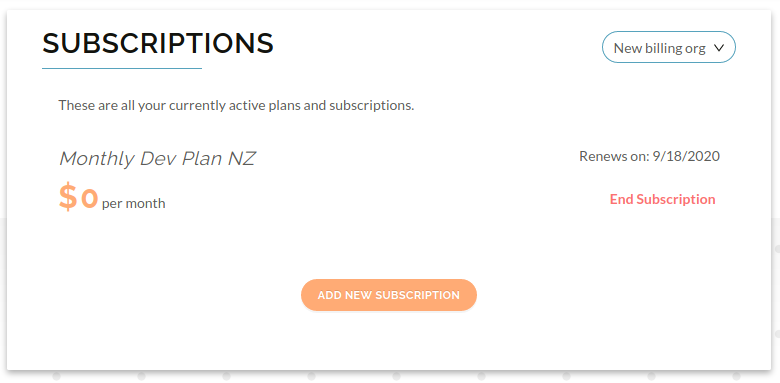The height and width of the screenshot is (383, 780).
Task: Click the per month label
Action: point(133,203)
